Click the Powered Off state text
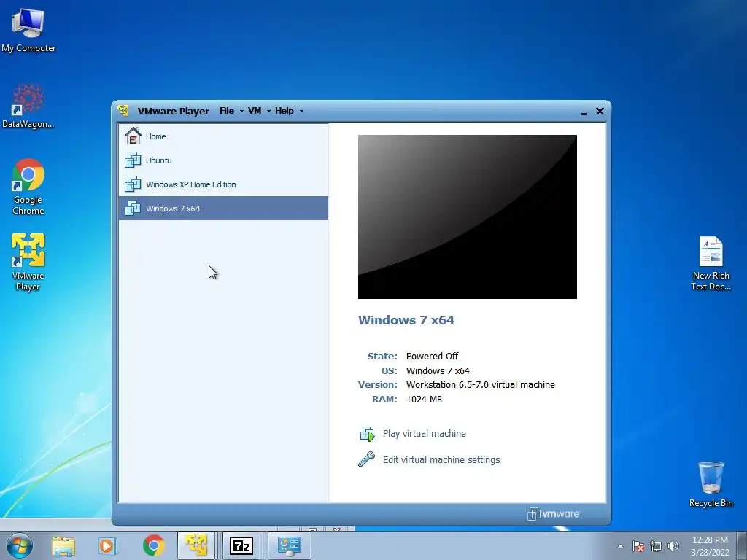The width and height of the screenshot is (747, 560). point(432,356)
